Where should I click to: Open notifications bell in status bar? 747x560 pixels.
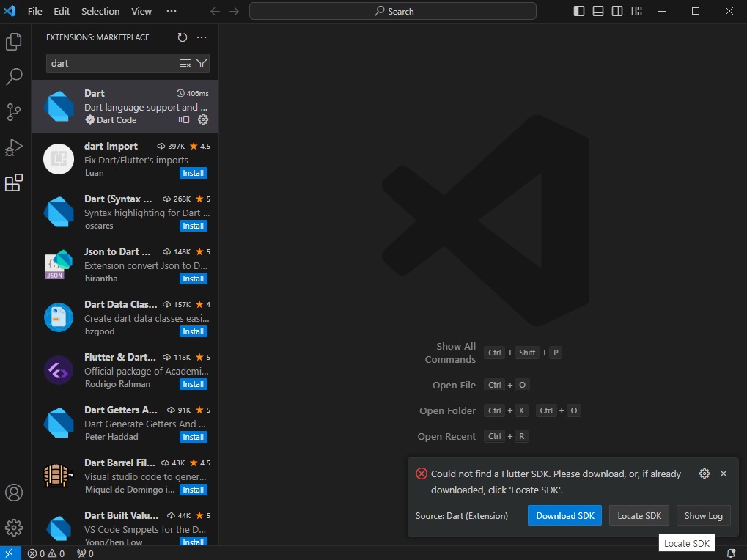pos(731,553)
